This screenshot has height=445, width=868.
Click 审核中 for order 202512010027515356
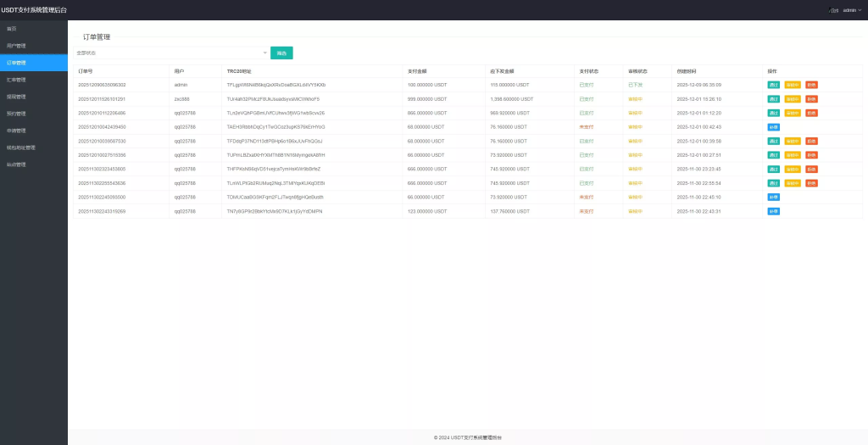pyautogui.click(x=793, y=155)
